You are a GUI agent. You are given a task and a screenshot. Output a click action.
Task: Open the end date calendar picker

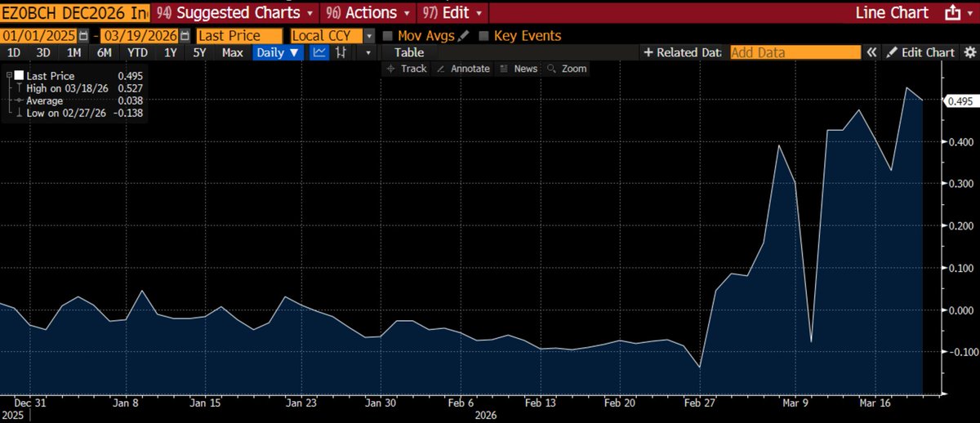coord(185,36)
